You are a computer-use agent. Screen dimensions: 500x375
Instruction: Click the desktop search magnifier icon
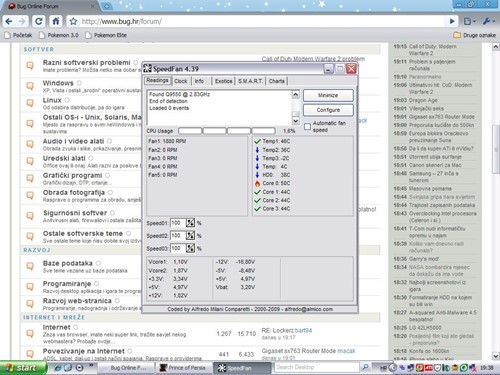pyautogui.click(x=365, y=367)
